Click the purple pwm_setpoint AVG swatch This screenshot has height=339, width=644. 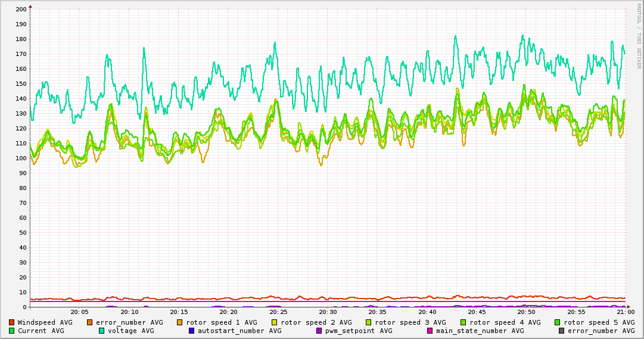(319, 331)
